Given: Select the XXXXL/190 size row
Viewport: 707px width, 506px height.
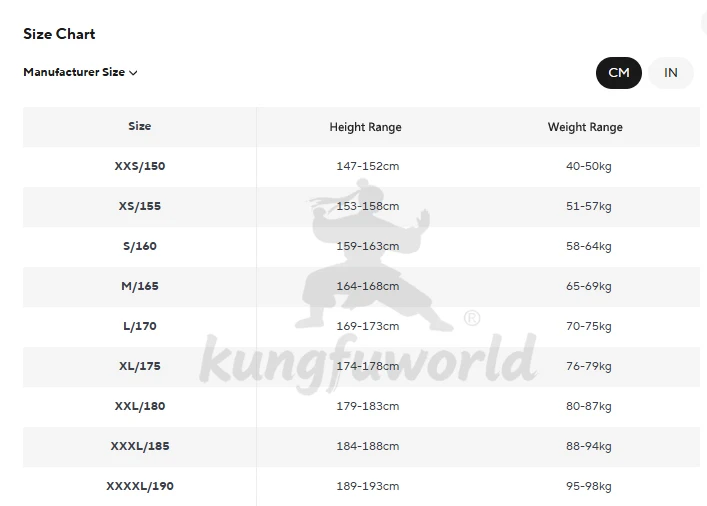Looking at the screenshot, I should (361, 486).
